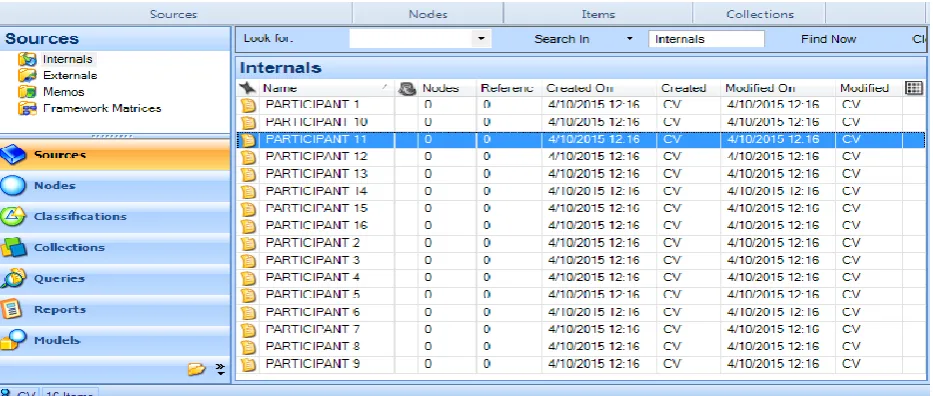The width and height of the screenshot is (933, 396).
Task: Sort by Created On column header
Action: coord(599,88)
